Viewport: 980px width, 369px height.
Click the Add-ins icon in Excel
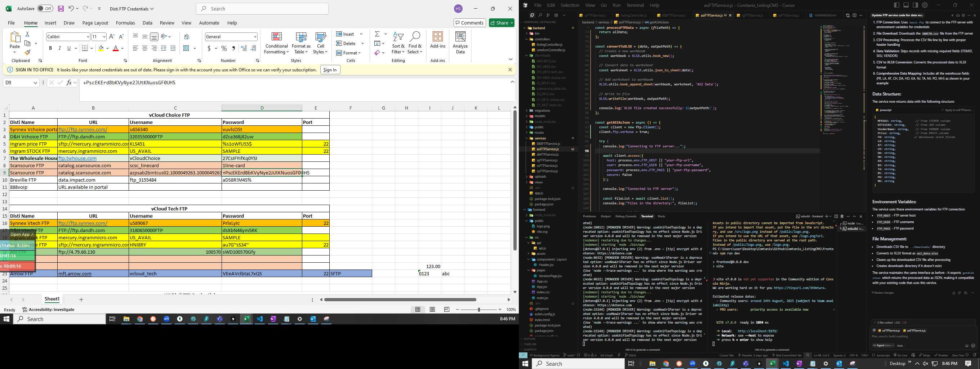(437, 40)
